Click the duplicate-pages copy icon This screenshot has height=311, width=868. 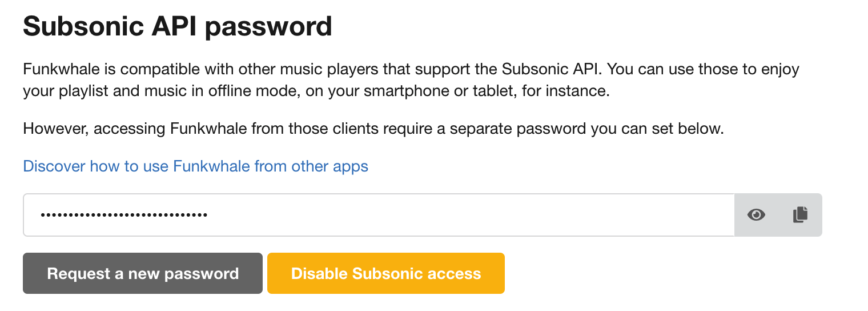[800, 215]
